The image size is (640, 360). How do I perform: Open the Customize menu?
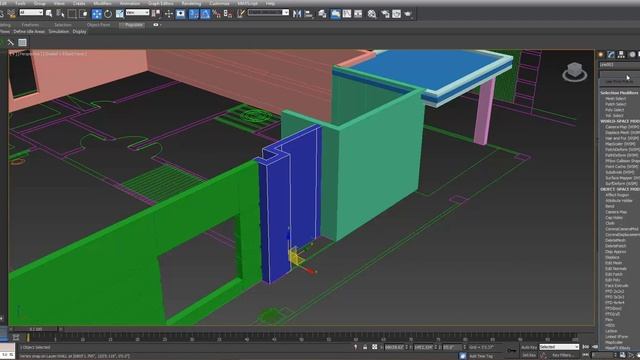coord(220,3)
